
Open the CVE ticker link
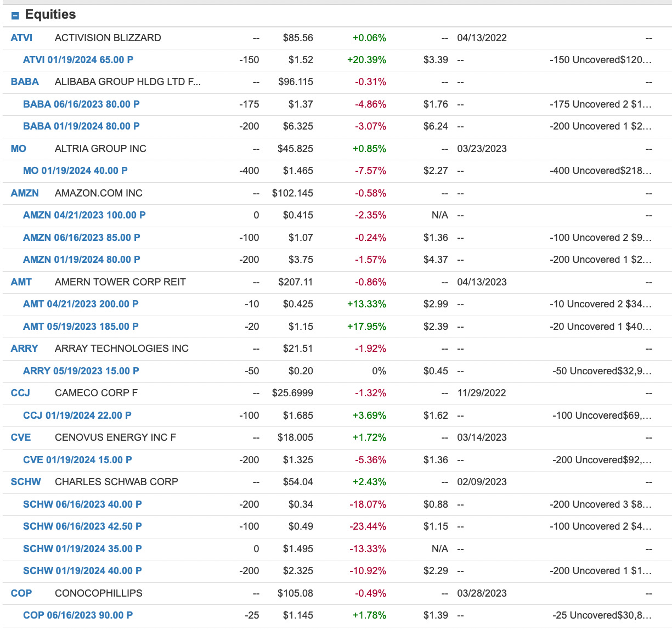(x=21, y=437)
